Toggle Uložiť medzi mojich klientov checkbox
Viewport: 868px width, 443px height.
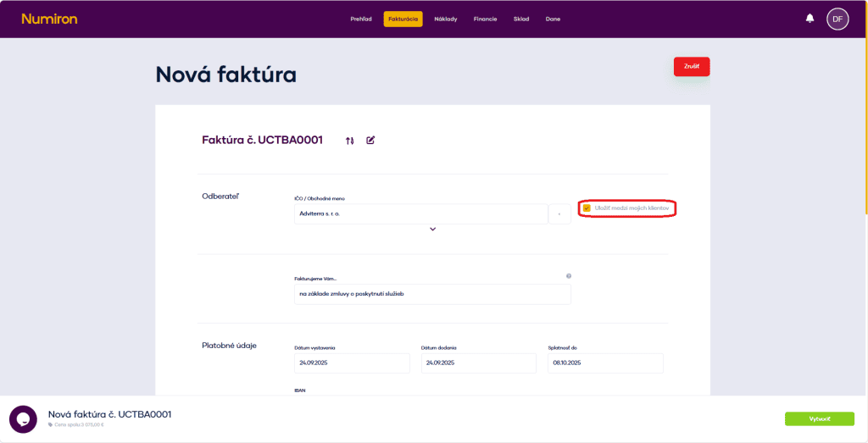(x=587, y=208)
